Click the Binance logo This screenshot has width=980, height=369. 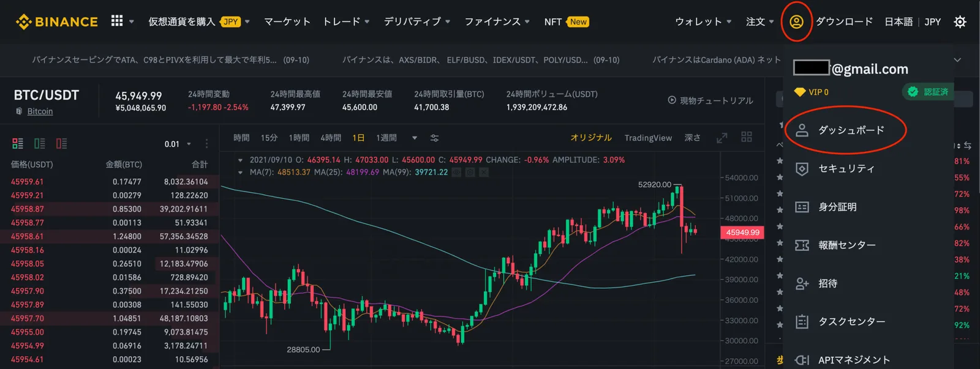(56, 22)
